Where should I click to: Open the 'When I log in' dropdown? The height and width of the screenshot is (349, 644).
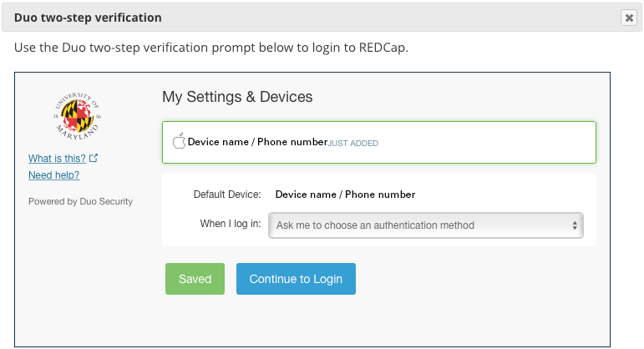[x=425, y=225]
